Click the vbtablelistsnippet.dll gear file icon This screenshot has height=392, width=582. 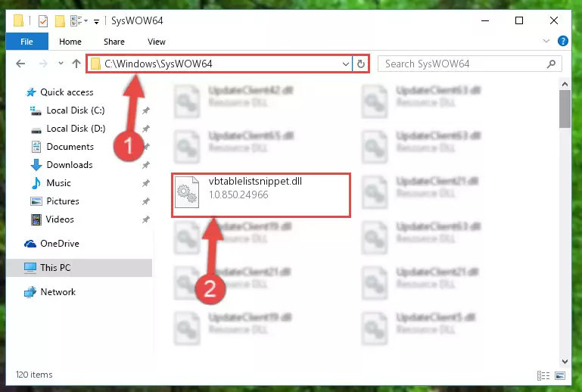tap(187, 191)
